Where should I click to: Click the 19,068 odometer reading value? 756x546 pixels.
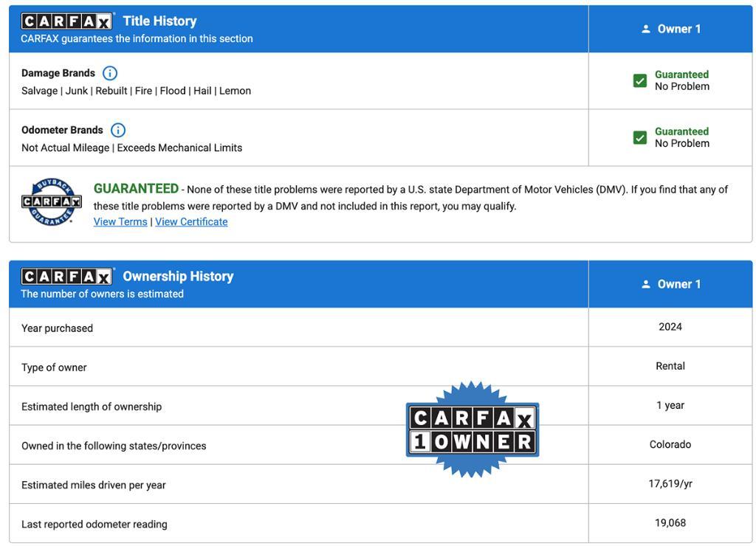click(x=670, y=523)
